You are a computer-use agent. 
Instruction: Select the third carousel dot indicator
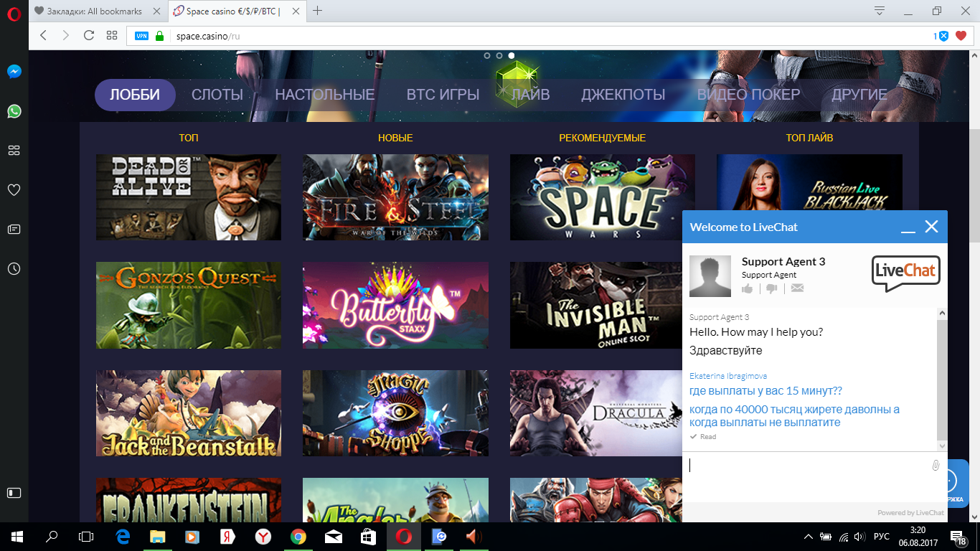click(x=512, y=55)
